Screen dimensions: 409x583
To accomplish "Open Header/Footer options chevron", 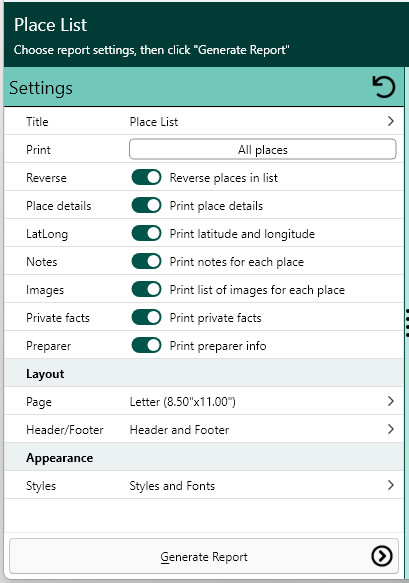I will click(x=390, y=429).
